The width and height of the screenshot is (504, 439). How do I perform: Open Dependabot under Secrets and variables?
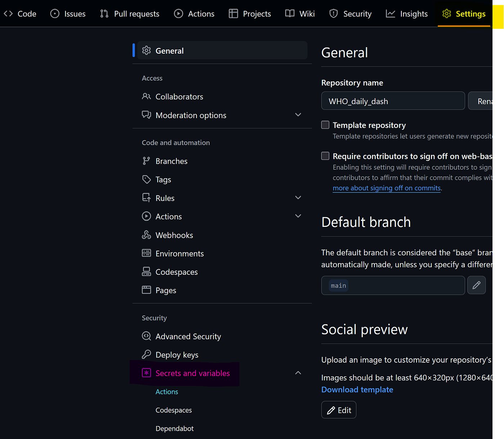[175, 429]
